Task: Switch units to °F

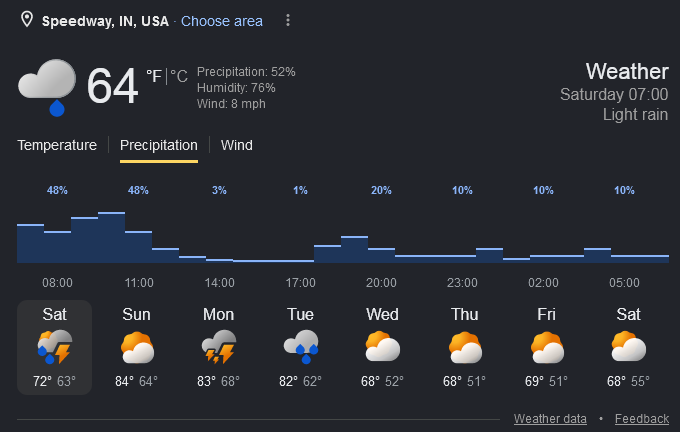Action: coord(154,76)
